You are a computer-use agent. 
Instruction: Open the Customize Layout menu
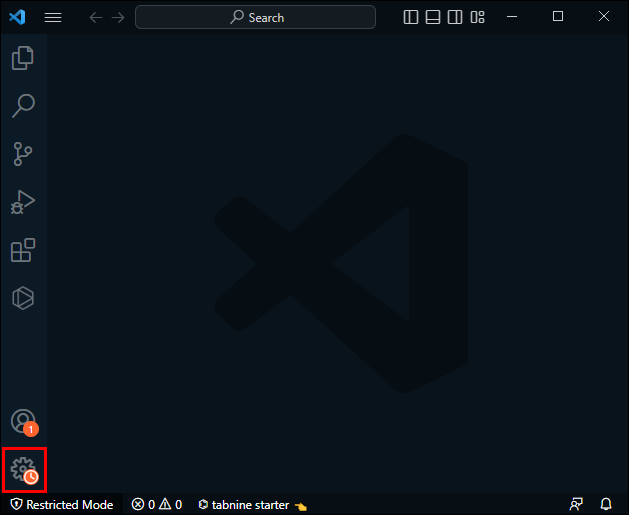(477, 17)
